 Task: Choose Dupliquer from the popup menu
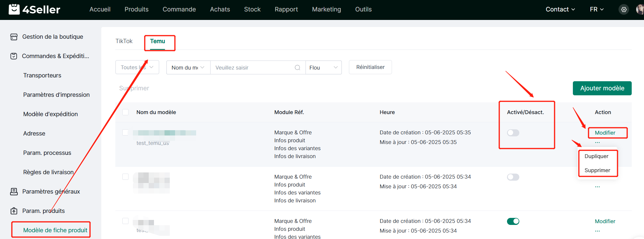[x=596, y=156]
